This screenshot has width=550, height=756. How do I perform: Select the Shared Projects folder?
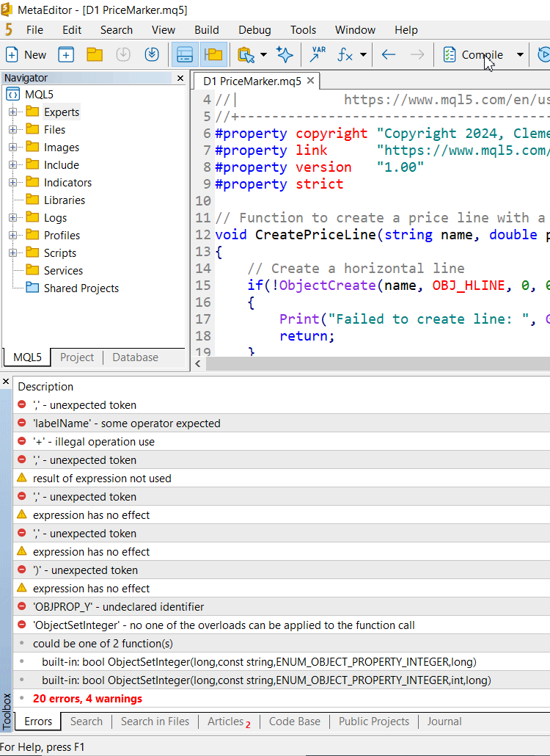point(81,288)
